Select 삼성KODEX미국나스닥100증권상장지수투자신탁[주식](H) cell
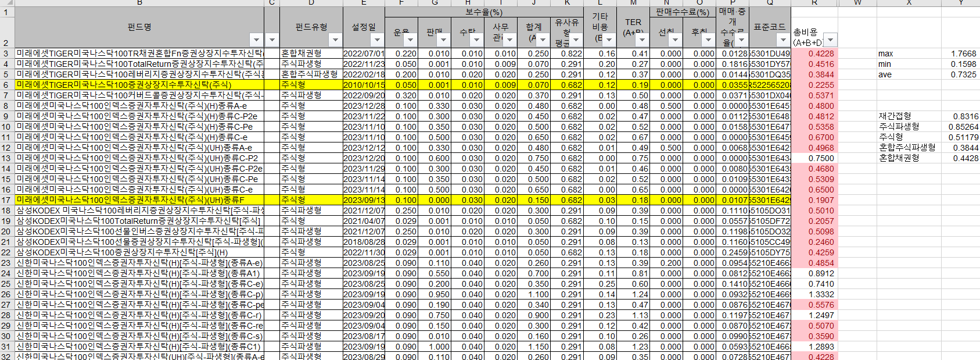The image size is (980, 360). (x=139, y=252)
